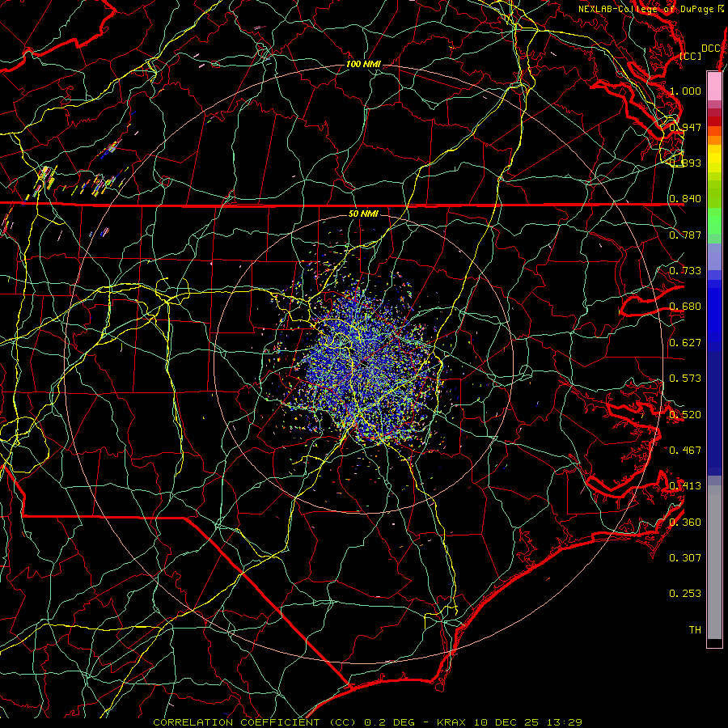The width and height of the screenshot is (728, 728).
Task: Click the 0.520 scale value
Action: tap(685, 414)
